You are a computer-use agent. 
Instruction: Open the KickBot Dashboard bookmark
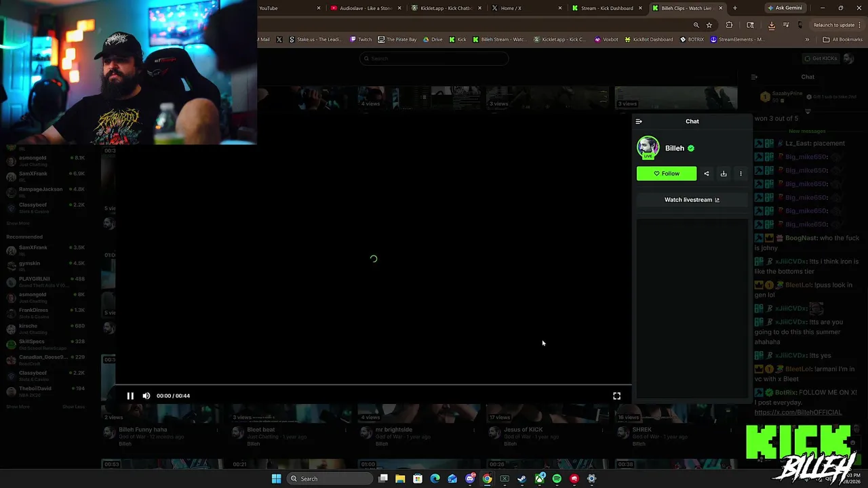[649, 39]
